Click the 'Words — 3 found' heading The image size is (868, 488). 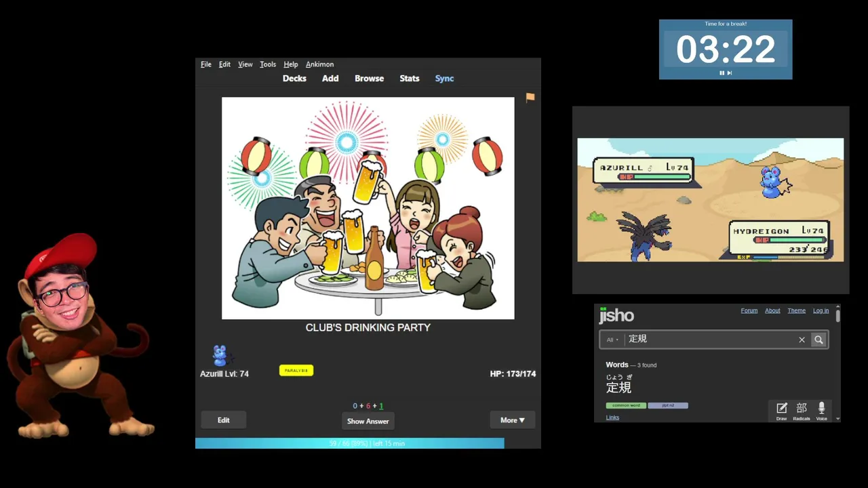coord(631,365)
